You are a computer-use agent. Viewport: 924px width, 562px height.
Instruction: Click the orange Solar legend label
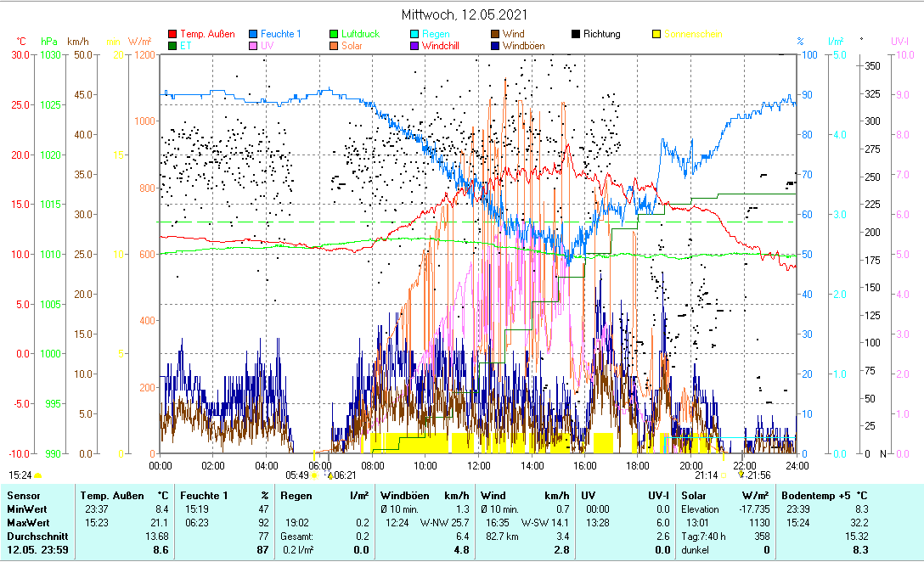[x=353, y=46]
